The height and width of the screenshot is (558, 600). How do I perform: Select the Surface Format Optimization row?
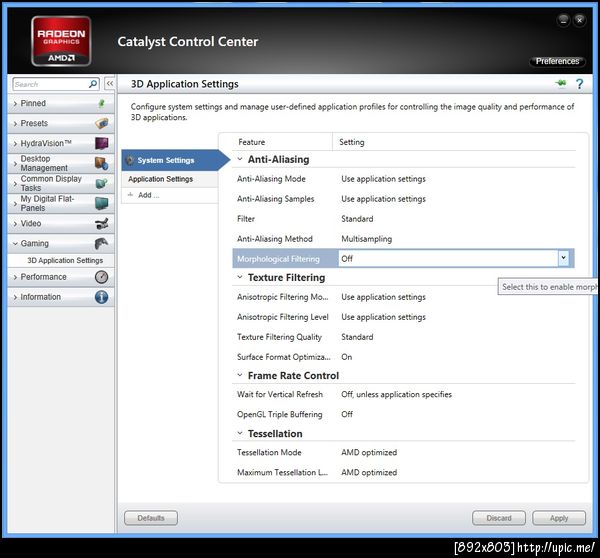(x=403, y=357)
